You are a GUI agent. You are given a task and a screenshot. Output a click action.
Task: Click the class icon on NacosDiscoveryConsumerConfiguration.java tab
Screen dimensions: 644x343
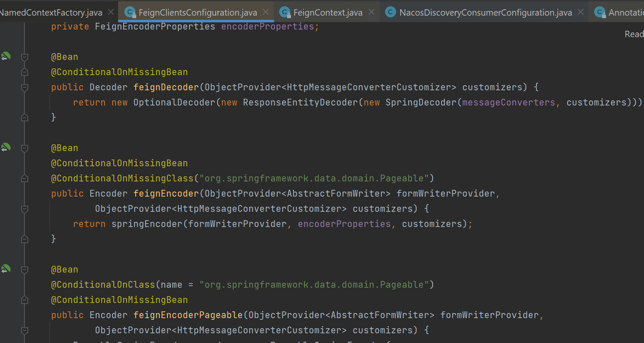[x=391, y=12]
